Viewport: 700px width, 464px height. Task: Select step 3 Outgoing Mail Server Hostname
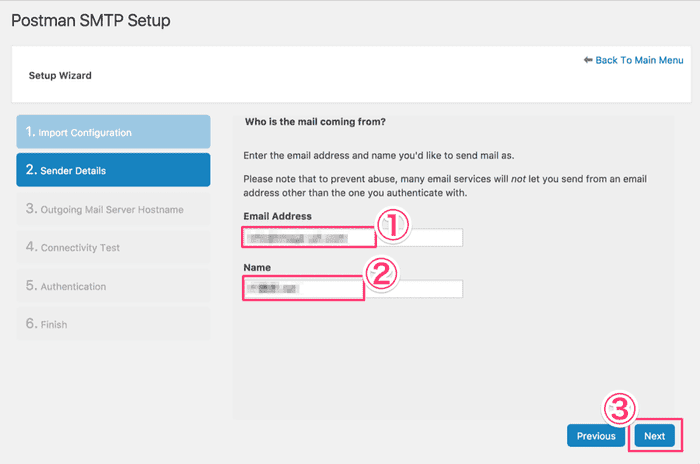coord(113,209)
